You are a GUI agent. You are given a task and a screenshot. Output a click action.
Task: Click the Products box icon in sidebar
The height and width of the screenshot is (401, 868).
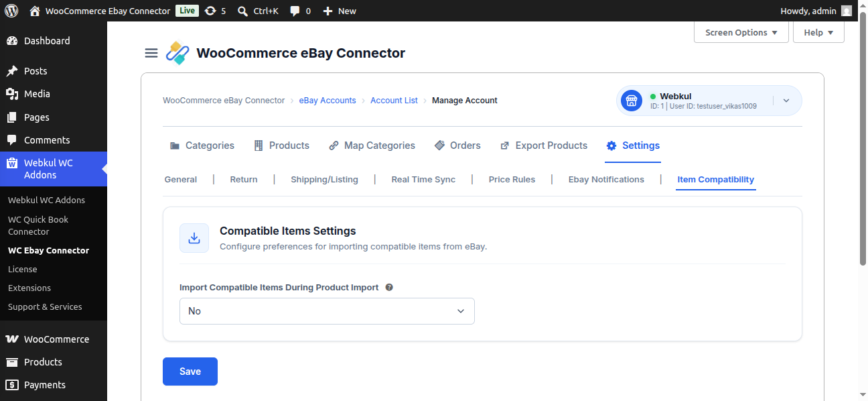12,362
